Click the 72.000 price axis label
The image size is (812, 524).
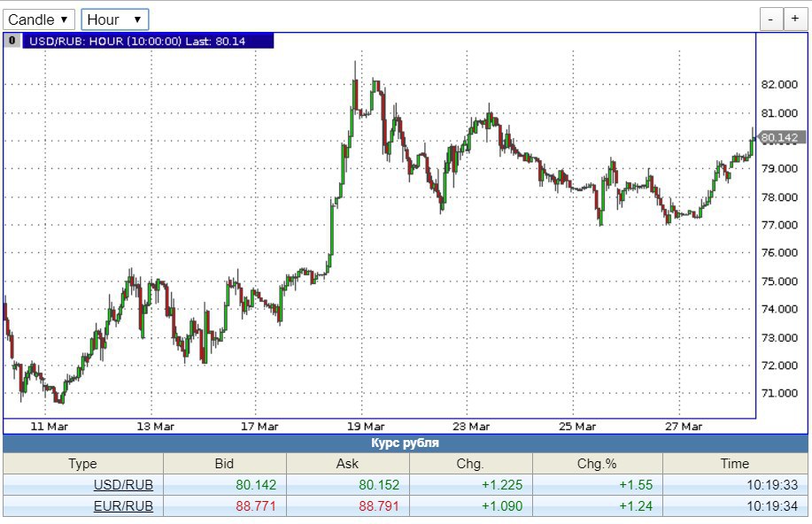click(x=779, y=366)
